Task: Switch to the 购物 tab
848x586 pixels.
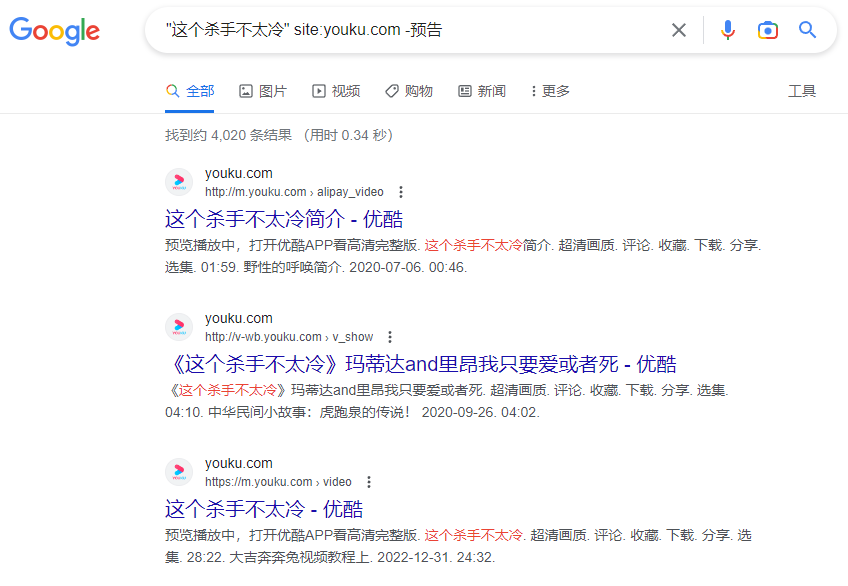Action: click(x=409, y=91)
